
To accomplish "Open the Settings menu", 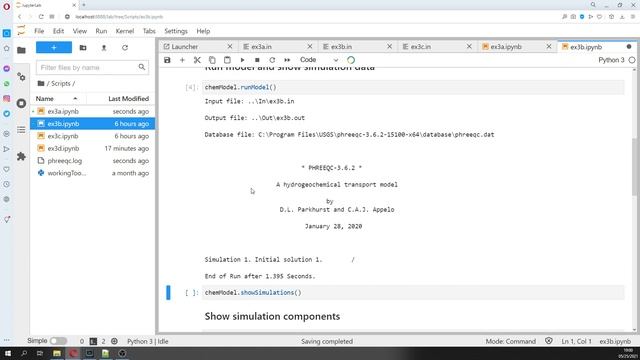I will pyautogui.click(x=176, y=31).
